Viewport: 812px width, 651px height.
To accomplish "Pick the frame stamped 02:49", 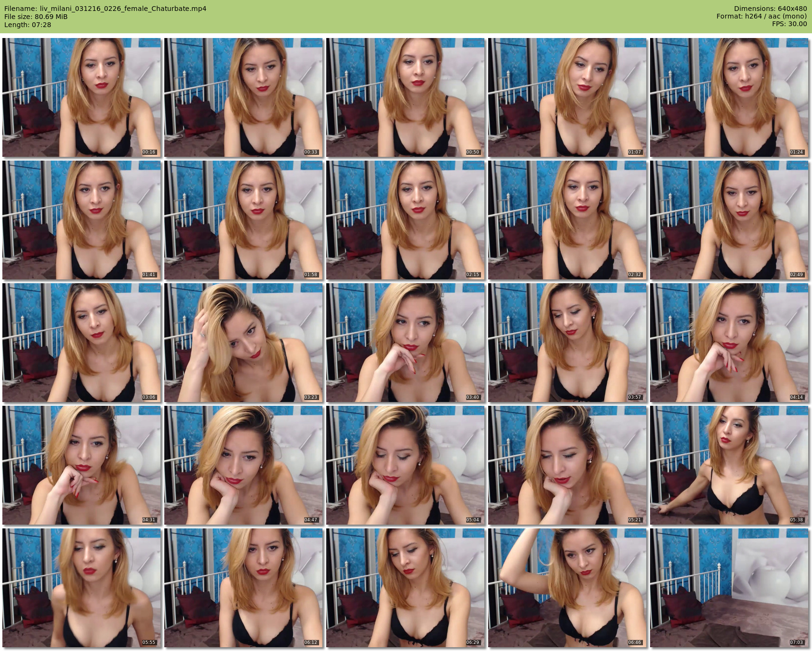I will click(x=729, y=220).
